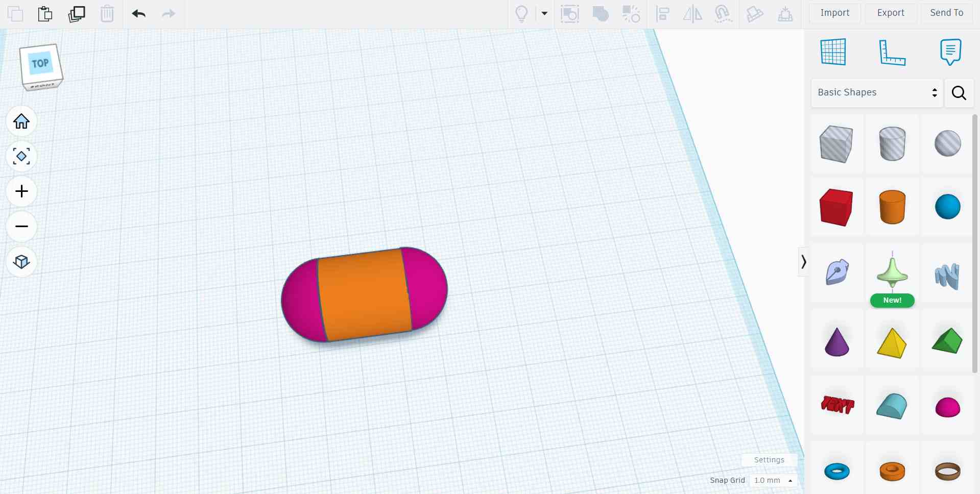
Task: Select the Workplane tool icon
Action: (833, 52)
